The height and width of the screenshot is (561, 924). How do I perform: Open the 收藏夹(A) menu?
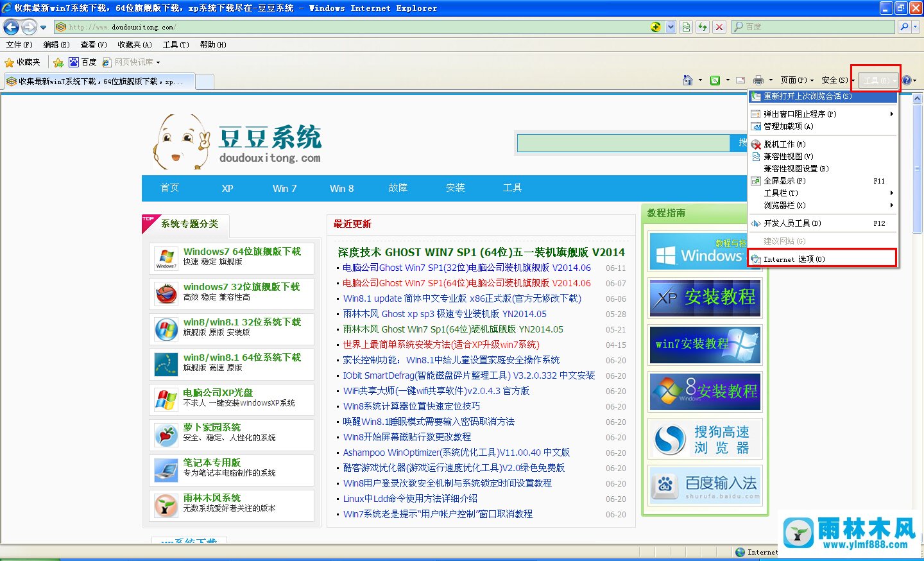(x=135, y=45)
